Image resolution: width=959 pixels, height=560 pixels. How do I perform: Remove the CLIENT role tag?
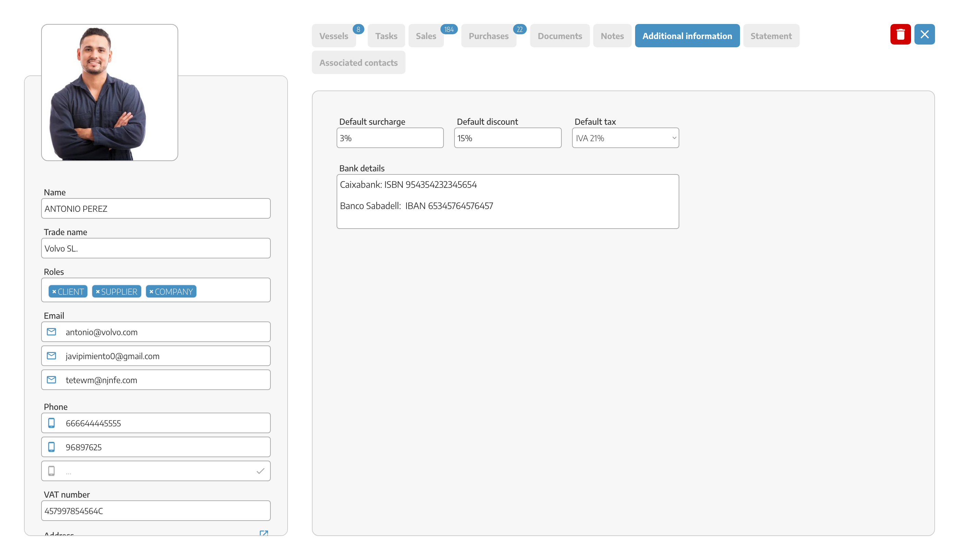click(54, 292)
